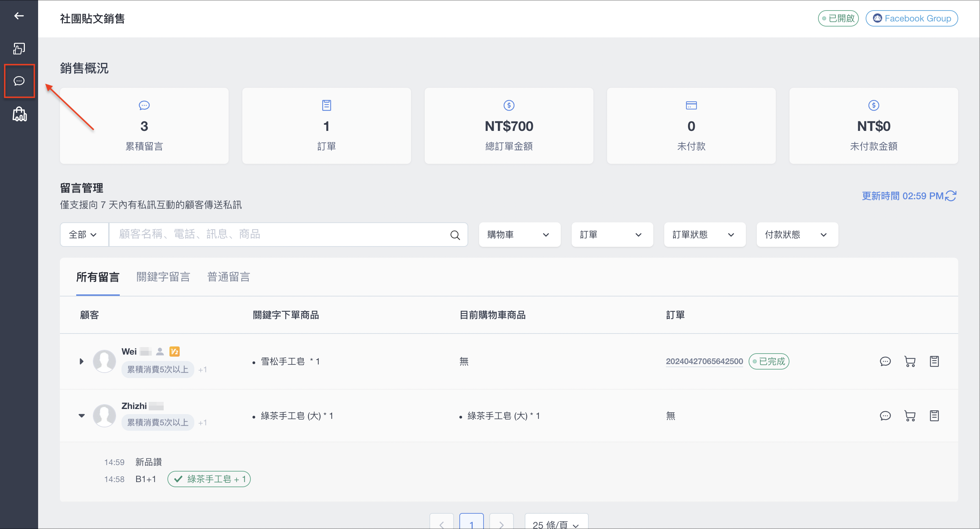Viewport: 980px width, 529px height.
Task: Click the 雪松手工皂 * 1 item
Action: coord(290,361)
